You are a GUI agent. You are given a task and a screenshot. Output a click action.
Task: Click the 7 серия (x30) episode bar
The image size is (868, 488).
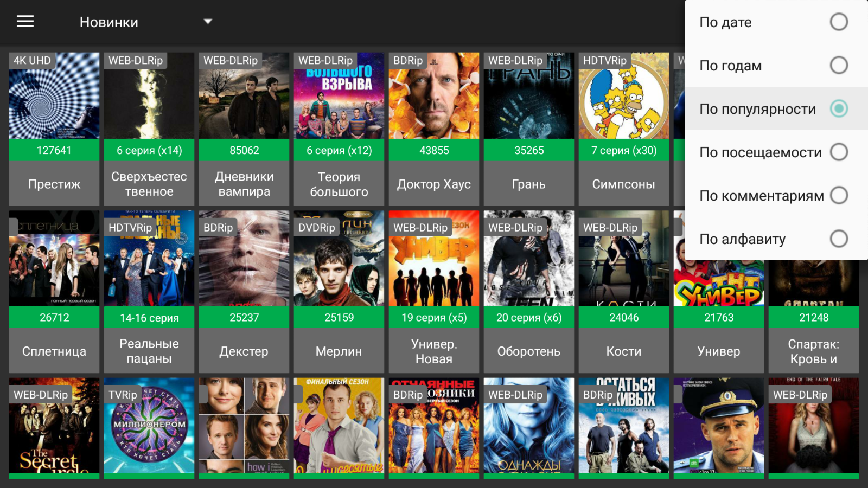[624, 150]
